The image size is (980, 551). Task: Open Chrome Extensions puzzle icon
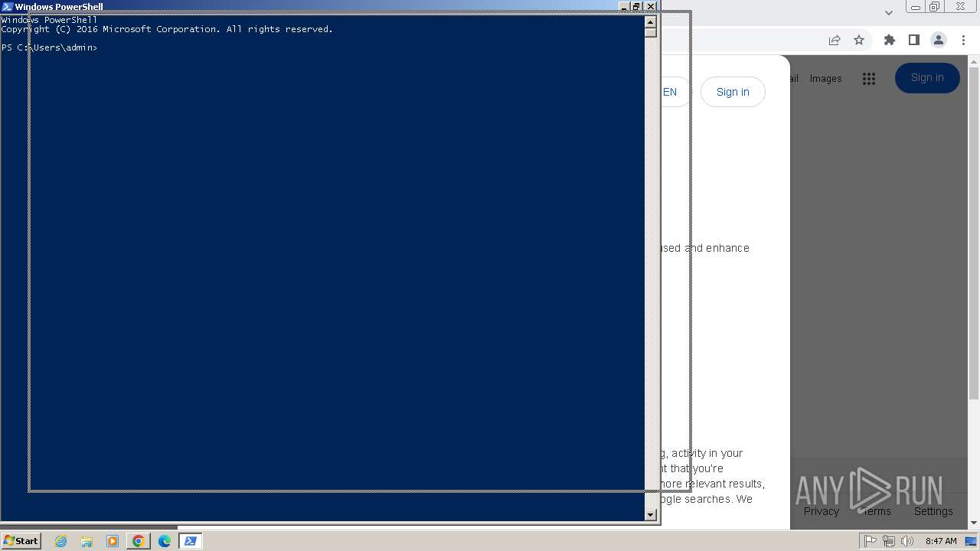click(x=890, y=40)
